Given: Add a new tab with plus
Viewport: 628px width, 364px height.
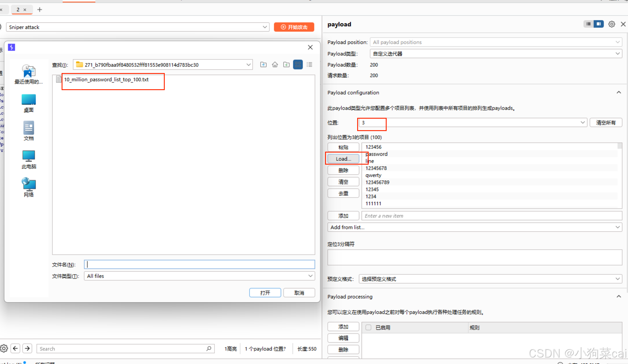Looking at the screenshot, I should pyautogui.click(x=39, y=10).
